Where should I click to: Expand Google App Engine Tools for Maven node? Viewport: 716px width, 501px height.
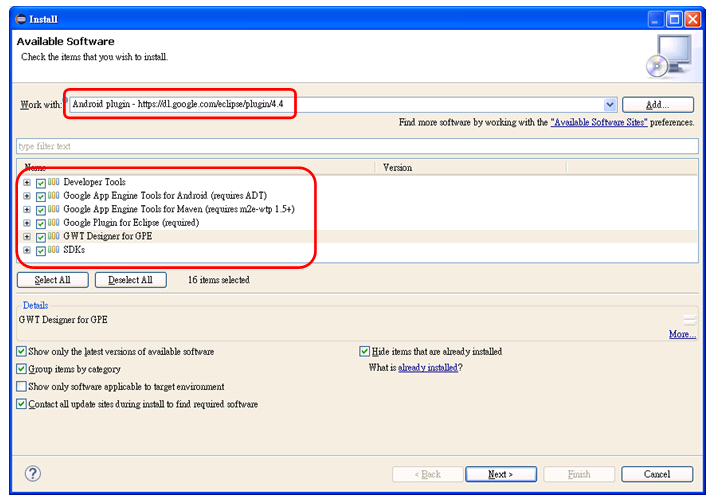click(27, 210)
